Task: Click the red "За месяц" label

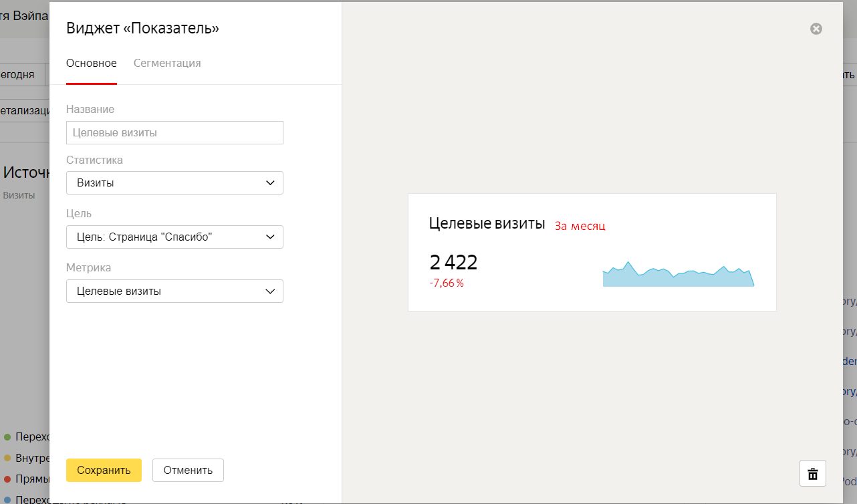Action: pos(580,226)
